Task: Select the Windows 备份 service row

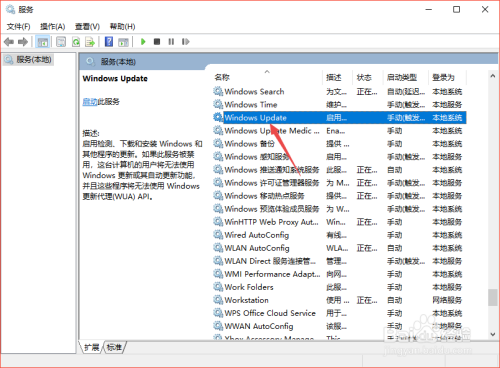Action: [x=339, y=143]
